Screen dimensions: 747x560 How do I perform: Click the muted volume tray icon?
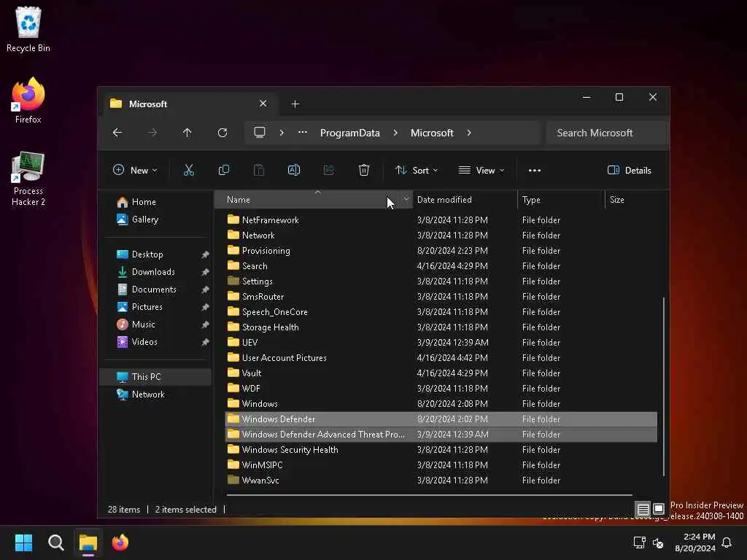click(658, 542)
